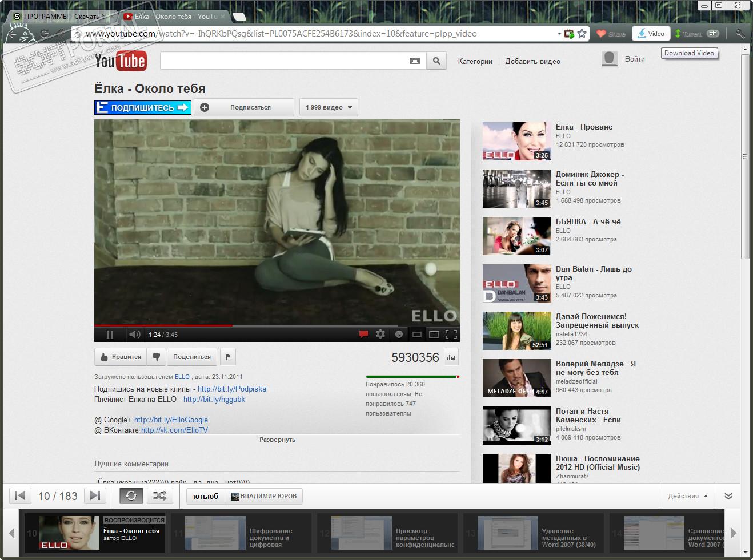Open Dan Balan - Лишь до утра thumbnail
Viewport: 753px width, 560px height.
516,283
